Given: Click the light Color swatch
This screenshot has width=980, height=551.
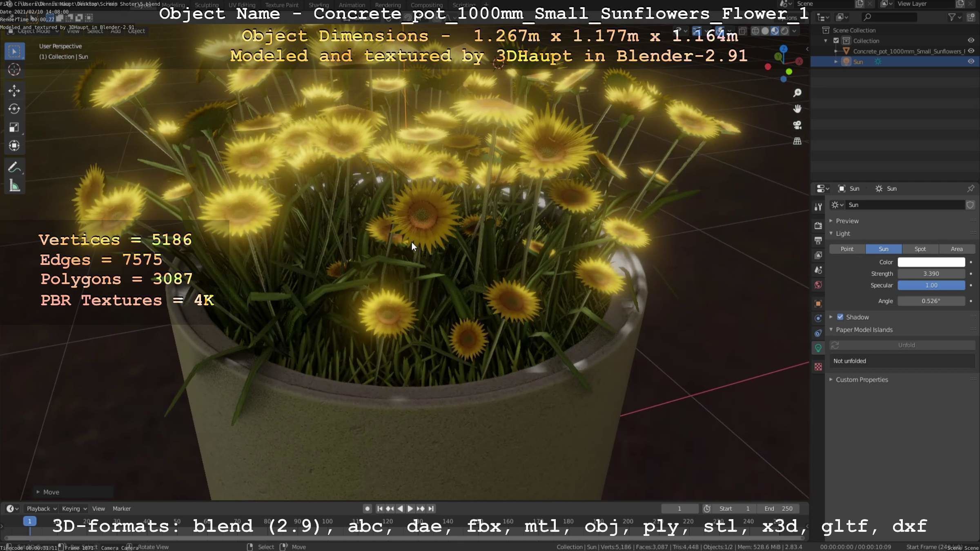Looking at the screenshot, I should [x=931, y=262].
